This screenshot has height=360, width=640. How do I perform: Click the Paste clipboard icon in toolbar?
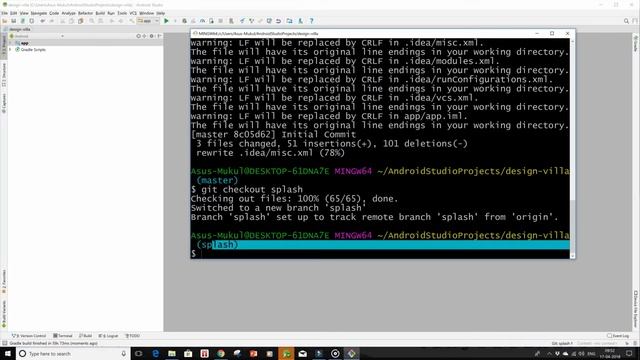[80, 21]
